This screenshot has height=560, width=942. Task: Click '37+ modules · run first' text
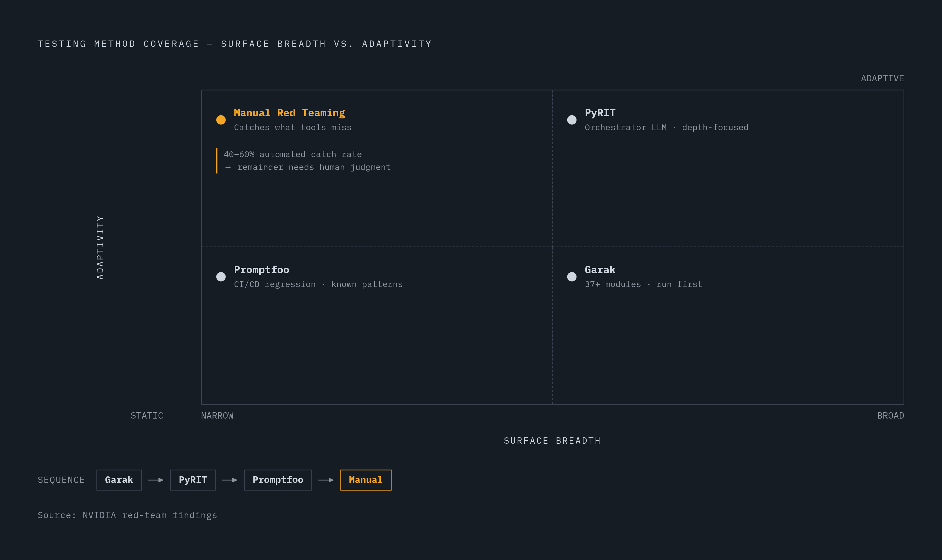point(644,284)
